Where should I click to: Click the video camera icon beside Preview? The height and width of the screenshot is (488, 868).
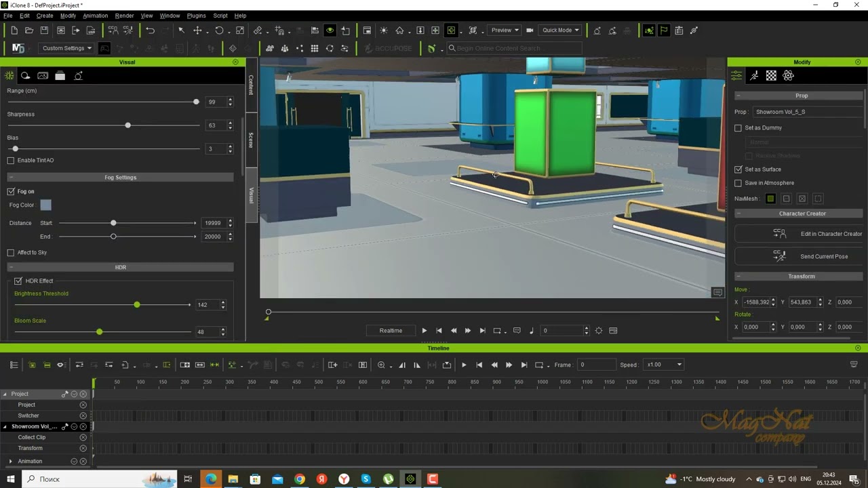point(530,30)
